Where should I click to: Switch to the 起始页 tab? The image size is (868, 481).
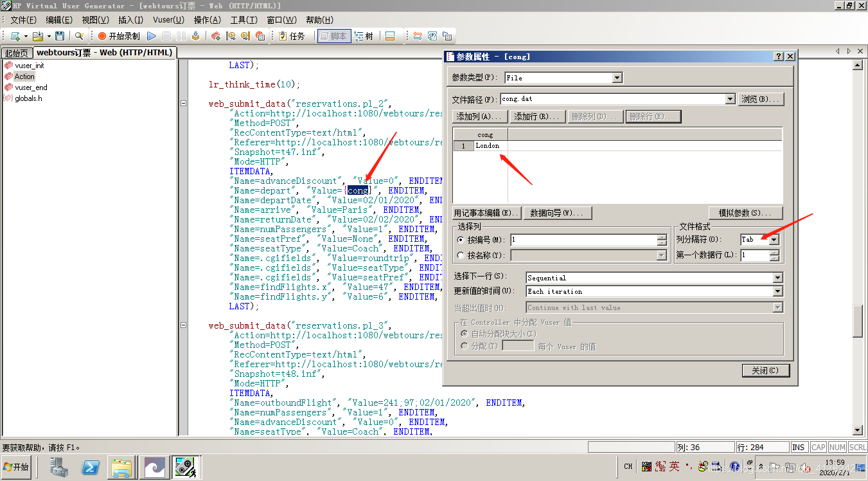(x=16, y=53)
